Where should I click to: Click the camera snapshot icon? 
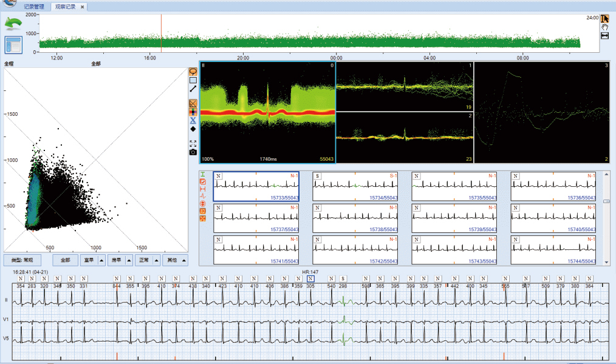tap(193, 152)
